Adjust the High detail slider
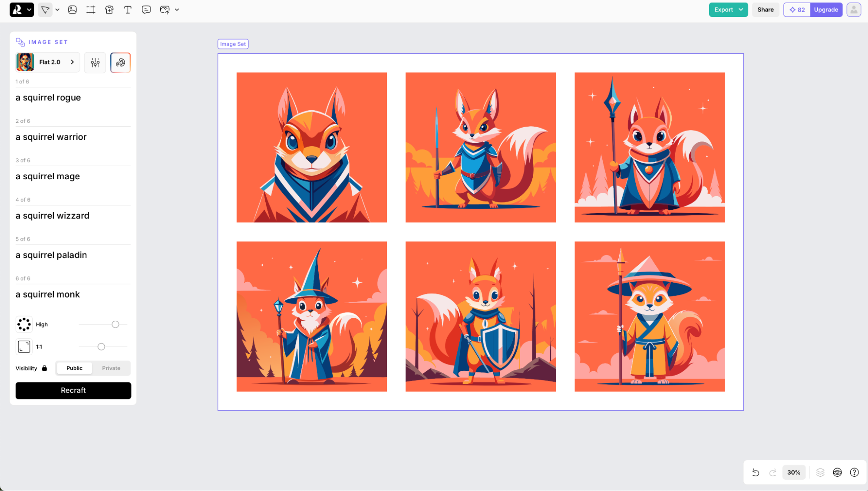868x491 pixels. click(115, 324)
